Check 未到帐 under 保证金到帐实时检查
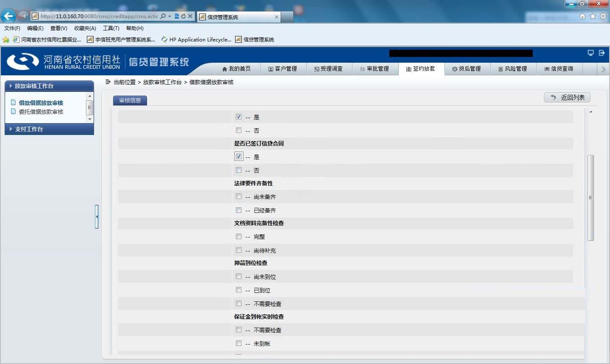The width and height of the screenshot is (610, 364). (238, 343)
